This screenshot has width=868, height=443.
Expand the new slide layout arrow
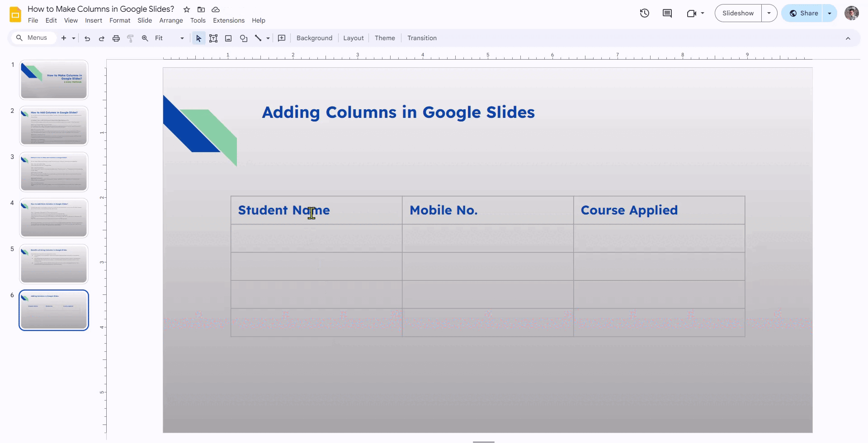coord(74,38)
